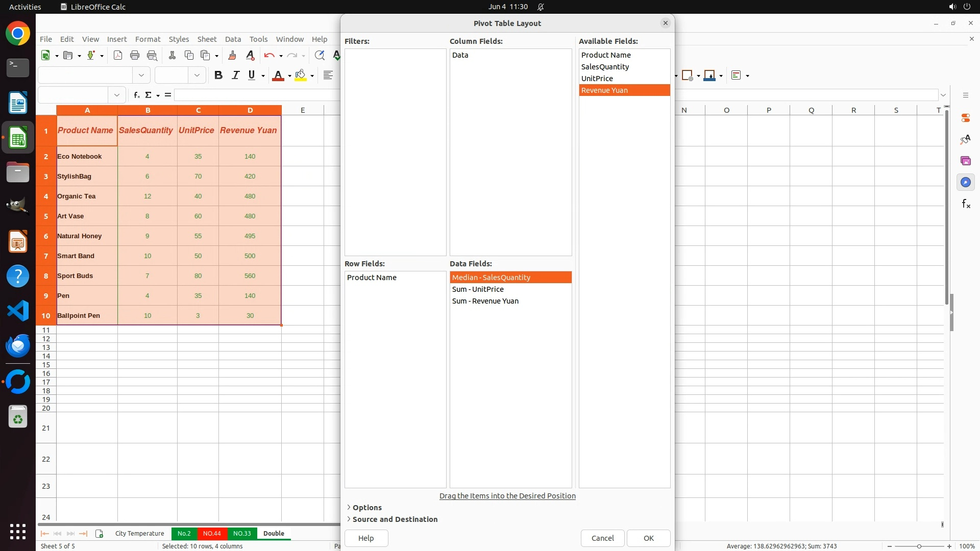
Task: Open the sidebar Gallery panel icon
Action: [x=966, y=161]
